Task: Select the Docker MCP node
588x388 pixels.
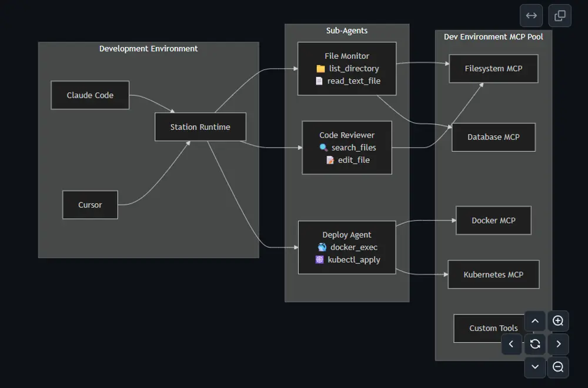Action: (x=493, y=220)
